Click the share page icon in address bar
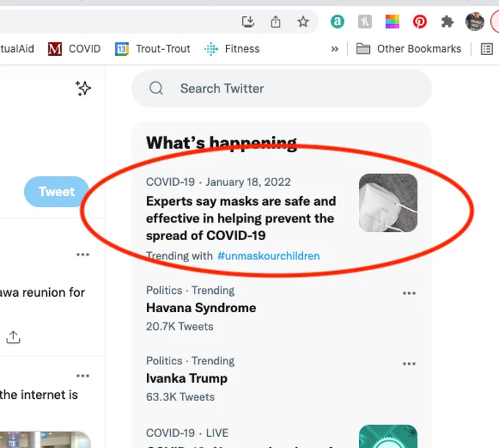 276,22
